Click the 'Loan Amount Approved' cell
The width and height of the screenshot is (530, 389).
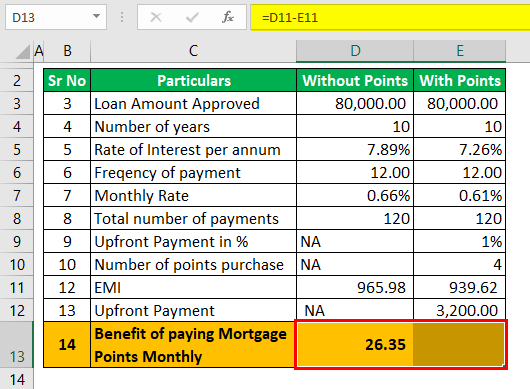(x=194, y=103)
